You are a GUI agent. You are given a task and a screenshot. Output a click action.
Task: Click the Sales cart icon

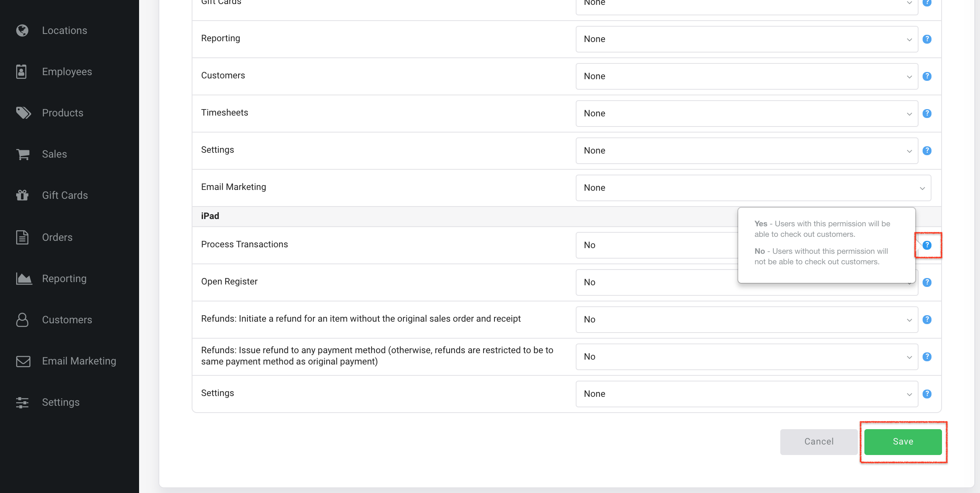coord(23,154)
